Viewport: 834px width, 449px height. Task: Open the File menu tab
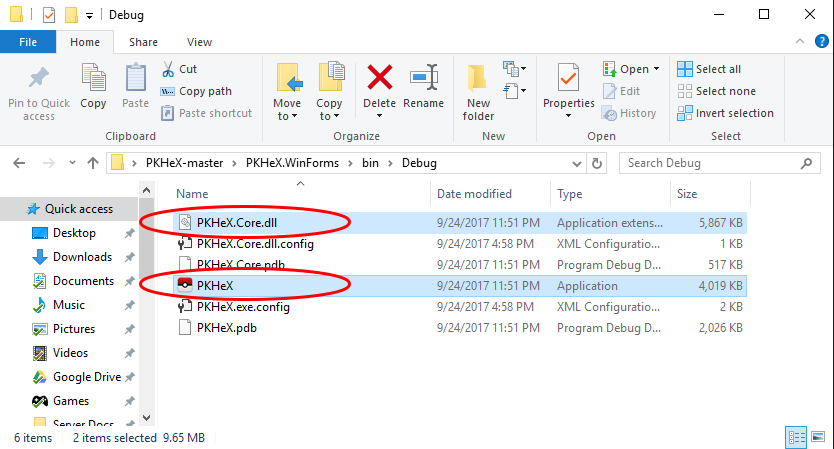[x=28, y=42]
